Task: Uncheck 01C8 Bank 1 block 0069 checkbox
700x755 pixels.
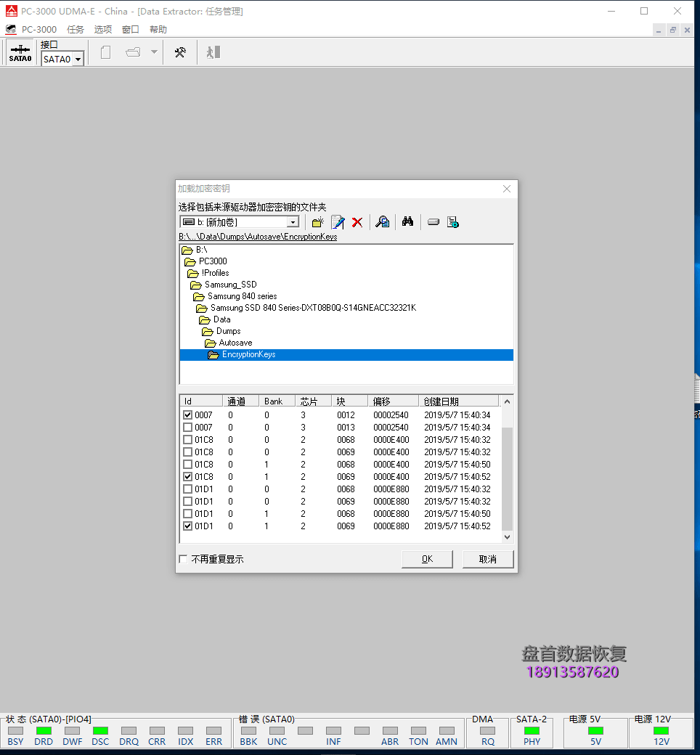Action: point(188,477)
